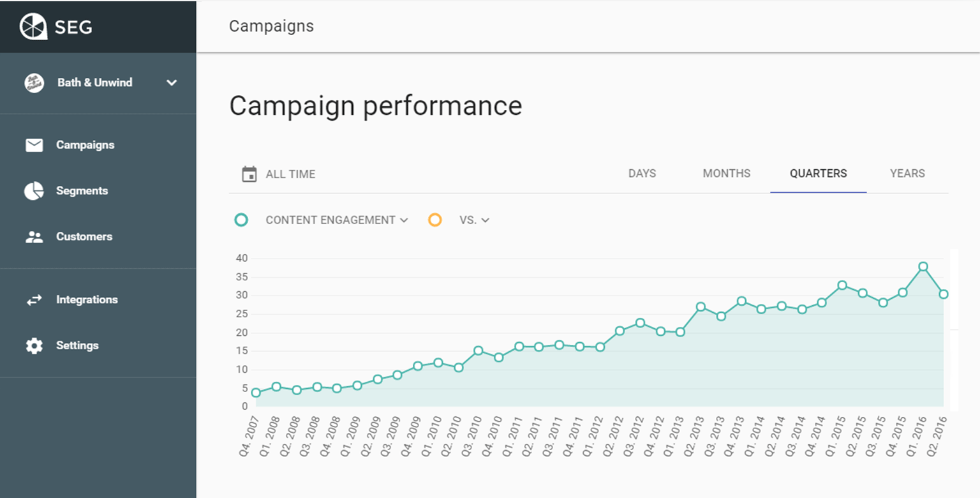Viewport: 980px width, 498px height.
Task: Click the calendar icon beside All Time
Action: (x=249, y=174)
